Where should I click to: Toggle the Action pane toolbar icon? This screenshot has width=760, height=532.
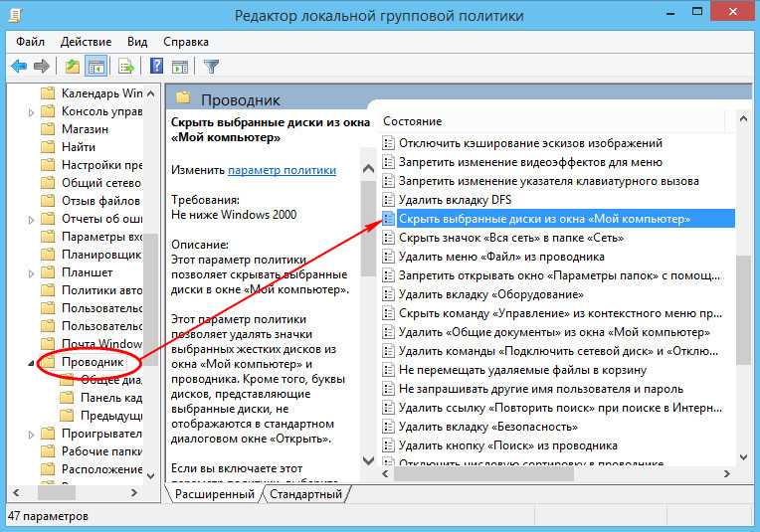click(x=180, y=66)
